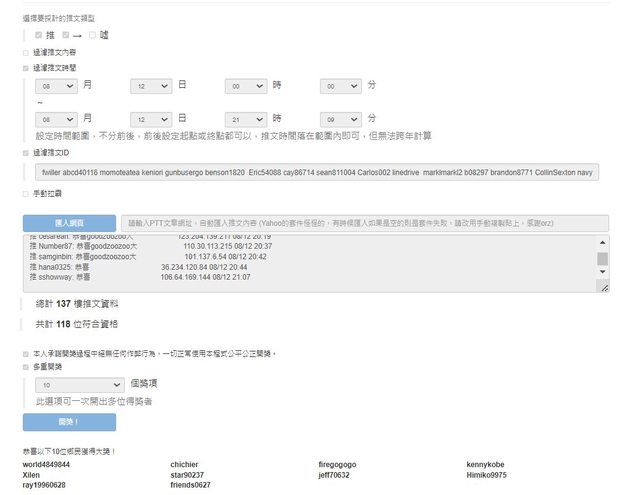Click the comment list scrollbar thumb
The height and width of the screenshot is (495, 640).
tap(602, 260)
